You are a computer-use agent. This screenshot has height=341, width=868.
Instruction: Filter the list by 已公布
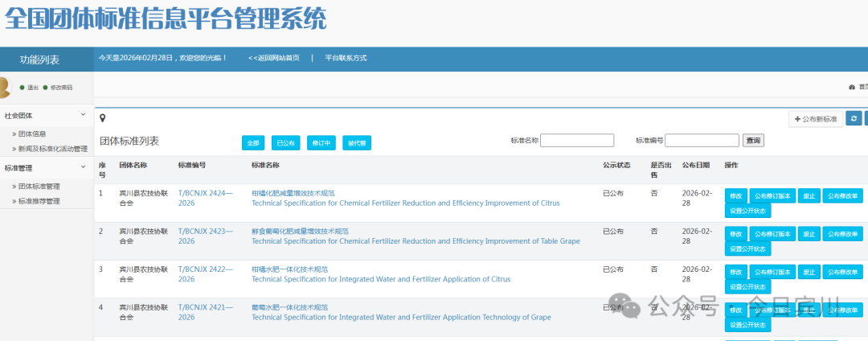(x=285, y=142)
